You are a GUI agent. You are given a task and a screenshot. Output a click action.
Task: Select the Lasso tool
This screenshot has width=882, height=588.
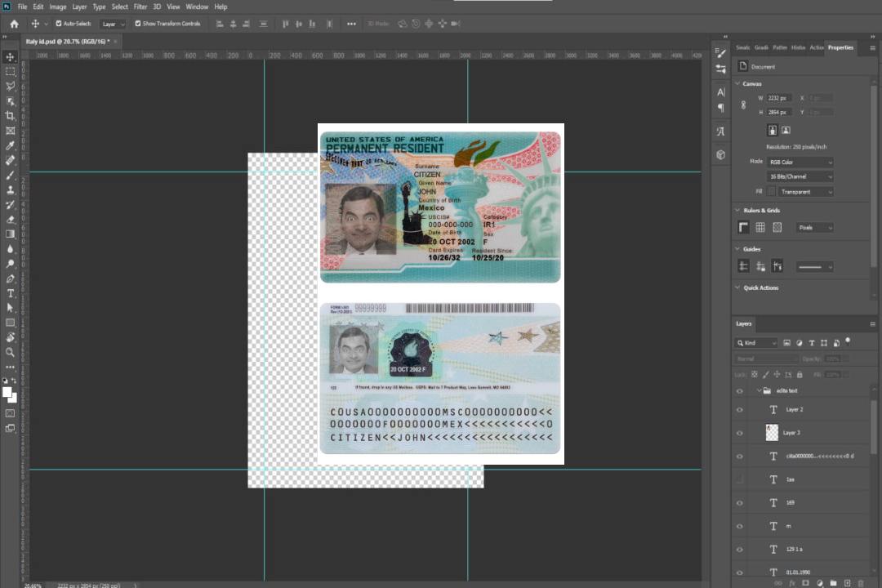[10, 86]
